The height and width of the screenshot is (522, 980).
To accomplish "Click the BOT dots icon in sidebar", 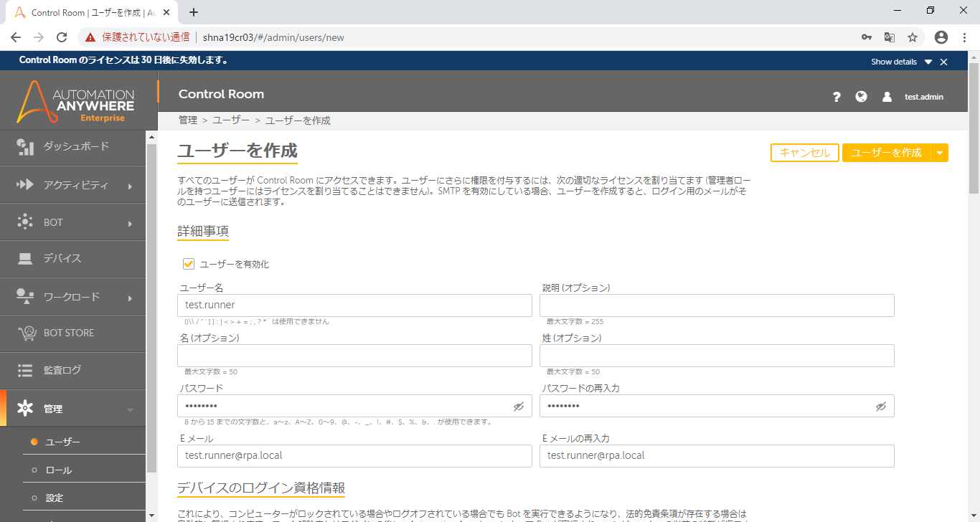I will 25,222.
